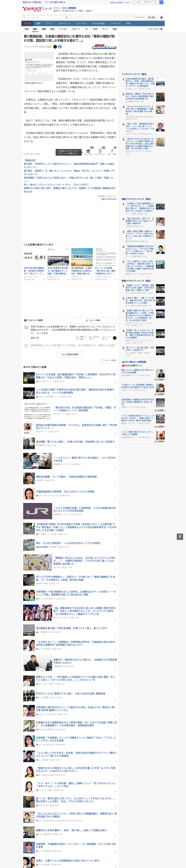Open the 札幌市広報部公式X screenshot thumbnail
Viewport: 186px width, 868px height.
click(x=39, y=66)
